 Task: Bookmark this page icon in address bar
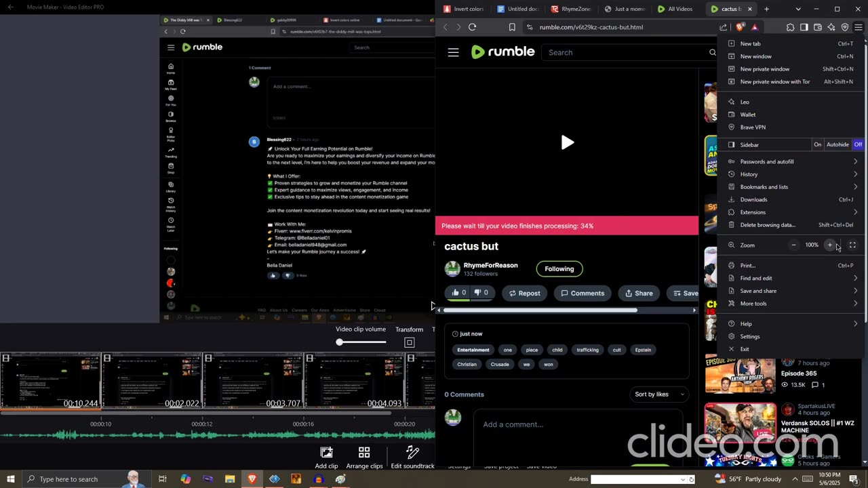coord(512,27)
